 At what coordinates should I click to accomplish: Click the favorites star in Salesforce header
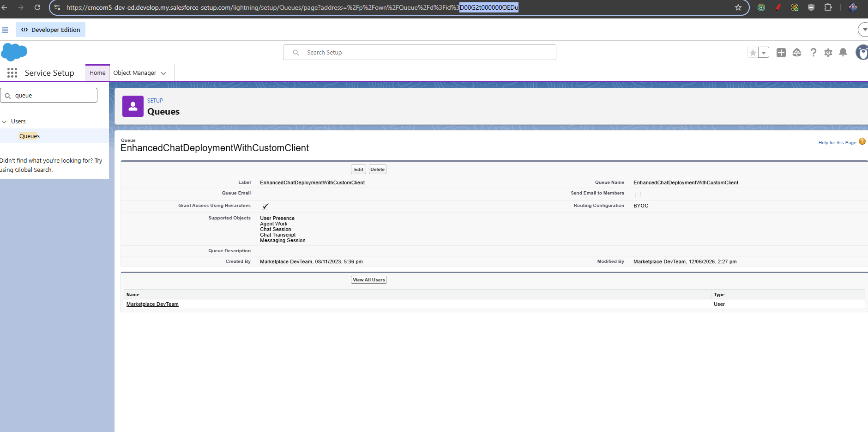point(753,53)
